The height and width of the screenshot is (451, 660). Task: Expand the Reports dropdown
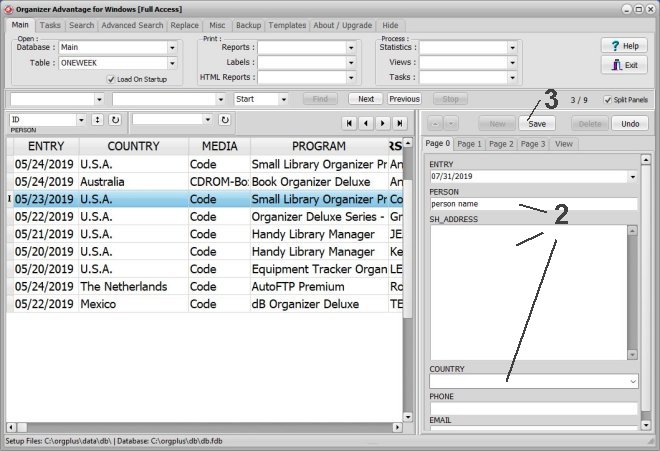pos(351,48)
